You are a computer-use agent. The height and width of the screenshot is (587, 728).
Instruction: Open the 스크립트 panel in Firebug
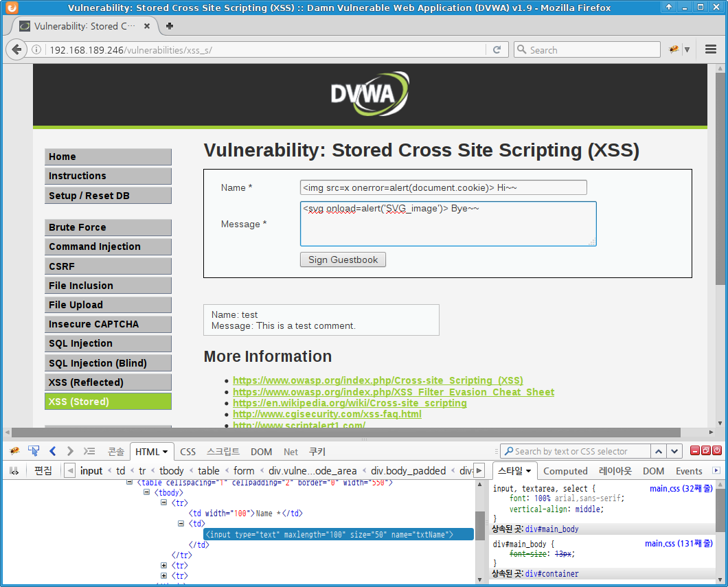click(x=223, y=452)
